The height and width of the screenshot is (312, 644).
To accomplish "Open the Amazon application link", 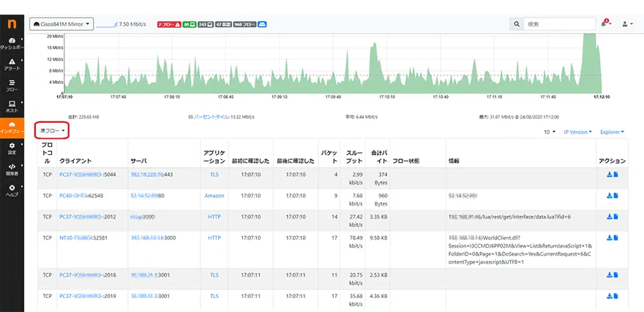I will point(214,196).
